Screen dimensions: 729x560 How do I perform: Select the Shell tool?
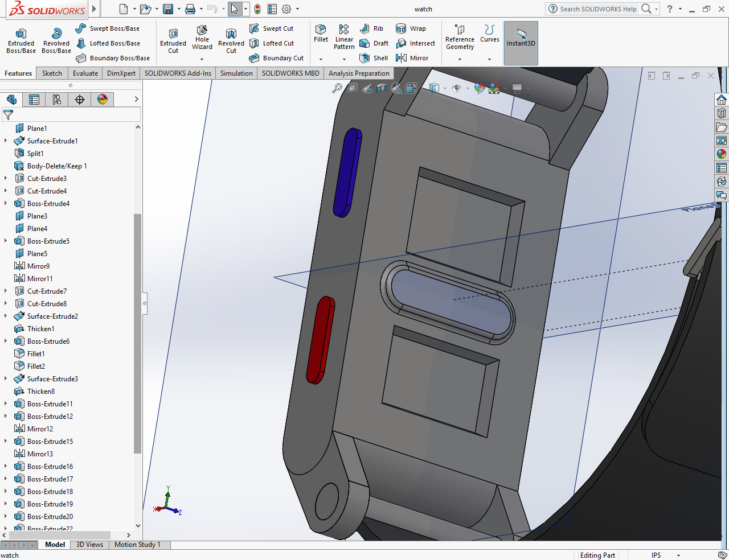point(374,58)
